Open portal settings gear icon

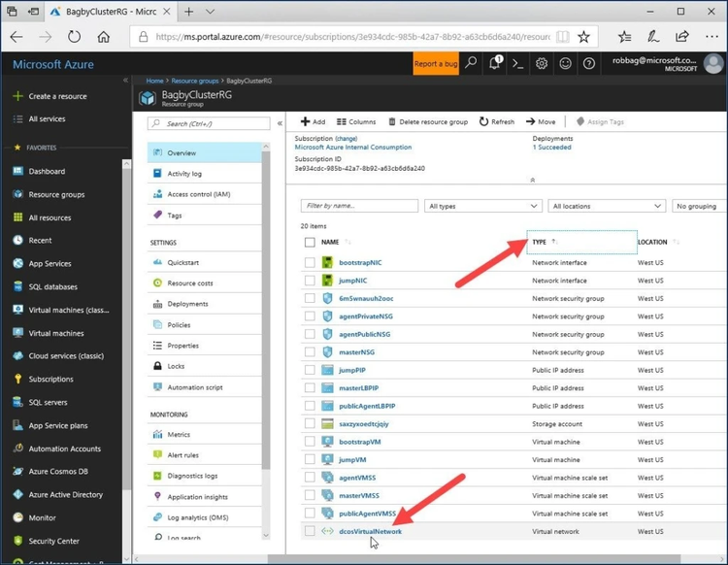pyautogui.click(x=542, y=63)
